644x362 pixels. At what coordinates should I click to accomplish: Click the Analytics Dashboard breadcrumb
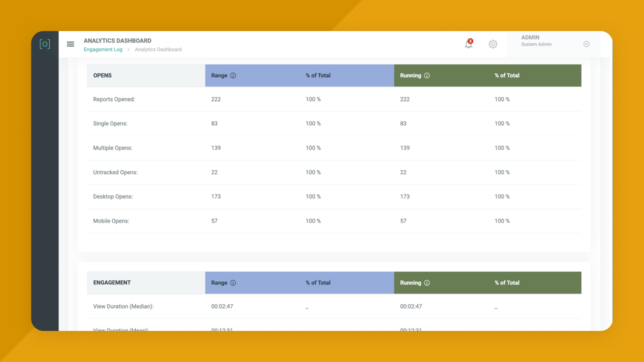[x=158, y=49]
